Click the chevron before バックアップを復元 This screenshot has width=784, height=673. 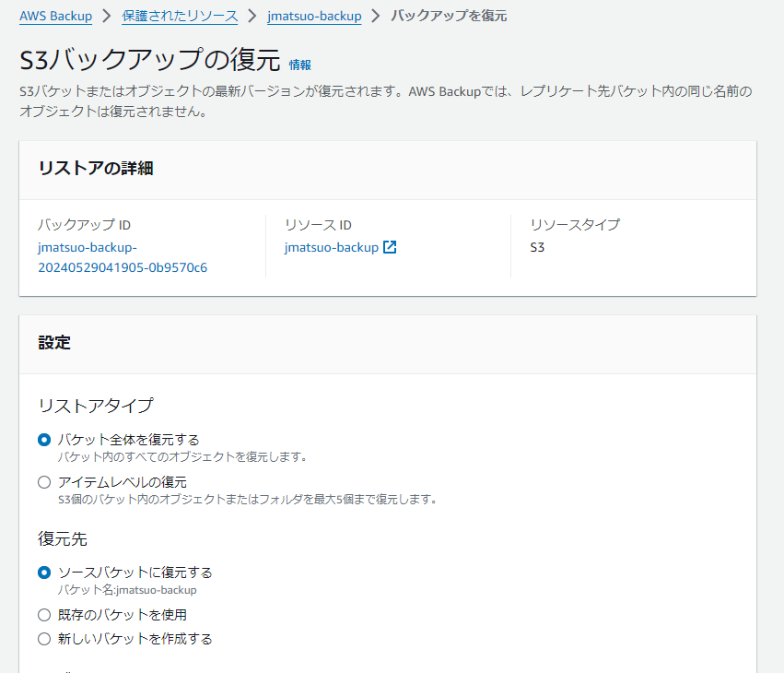point(376,16)
